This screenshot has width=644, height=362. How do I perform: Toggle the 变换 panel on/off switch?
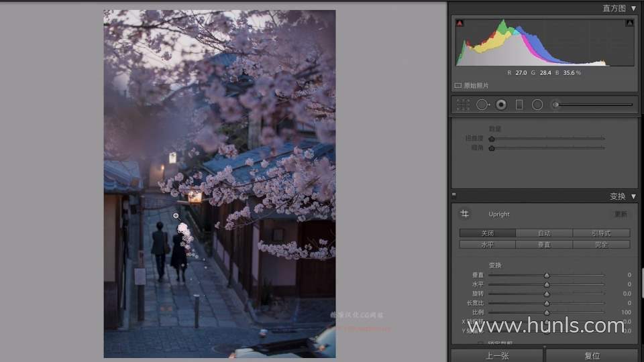454,195
